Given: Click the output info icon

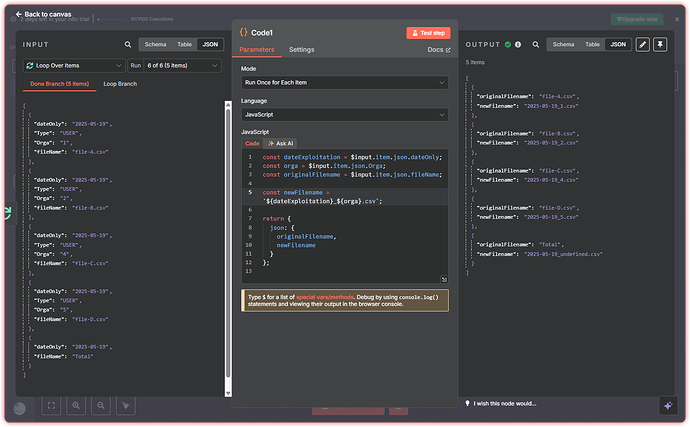Looking at the screenshot, I should point(518,44).
